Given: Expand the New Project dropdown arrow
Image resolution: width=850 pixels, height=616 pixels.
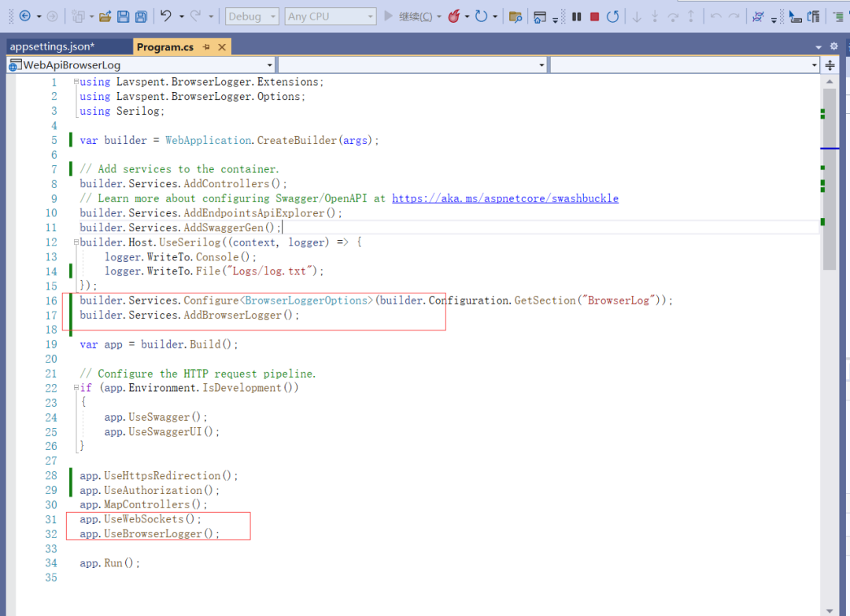Looking at the screenshot, I should pyautogui.click(x=91, y=17).
